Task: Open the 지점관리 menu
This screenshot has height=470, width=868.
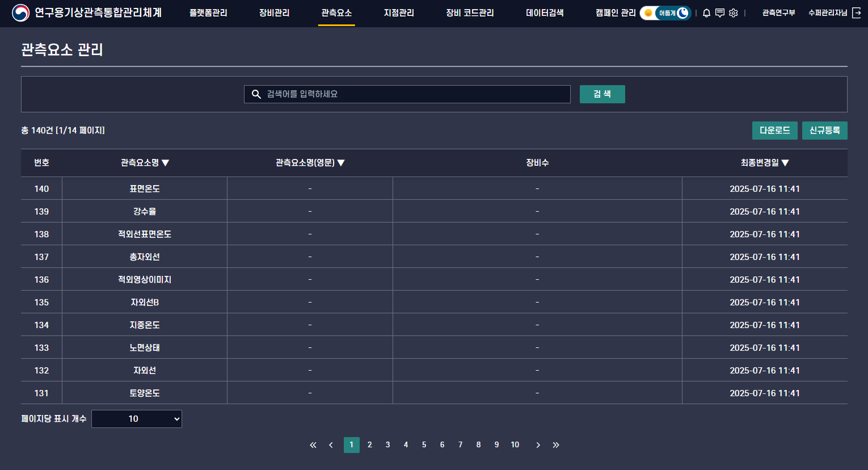Action: 399,12
